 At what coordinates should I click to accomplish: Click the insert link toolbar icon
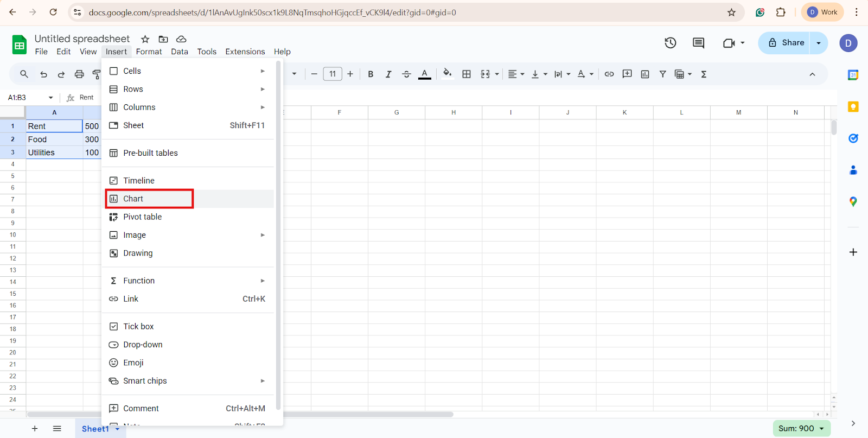point(609,74)
